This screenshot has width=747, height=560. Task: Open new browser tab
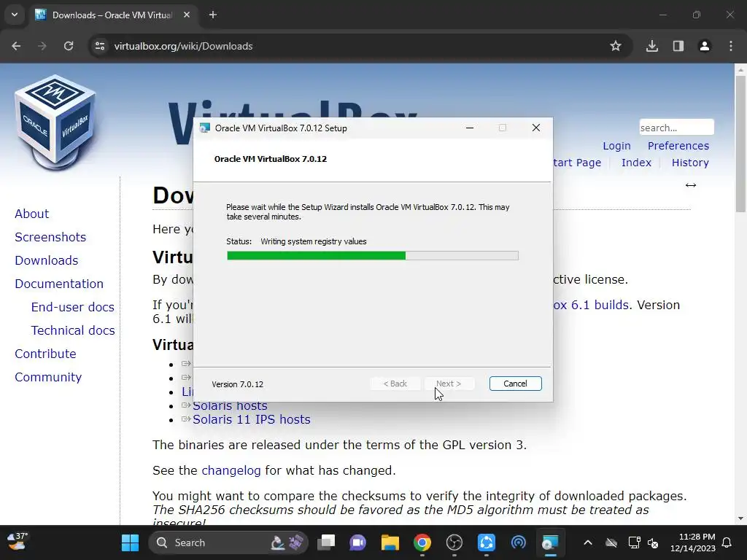[x=213, y=15]
